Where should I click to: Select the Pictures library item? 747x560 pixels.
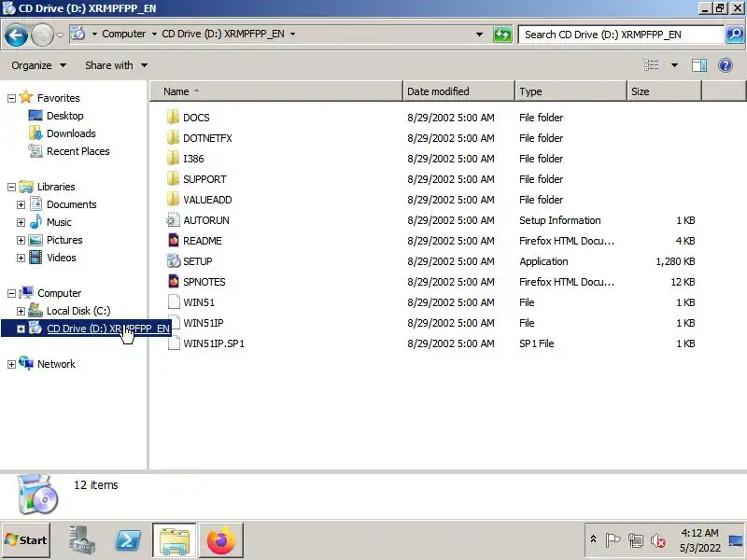[64, 240]
